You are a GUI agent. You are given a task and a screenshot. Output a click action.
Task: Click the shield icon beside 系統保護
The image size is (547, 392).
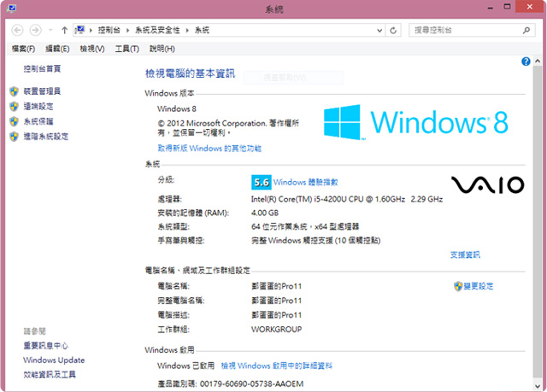tap(14, 121)
